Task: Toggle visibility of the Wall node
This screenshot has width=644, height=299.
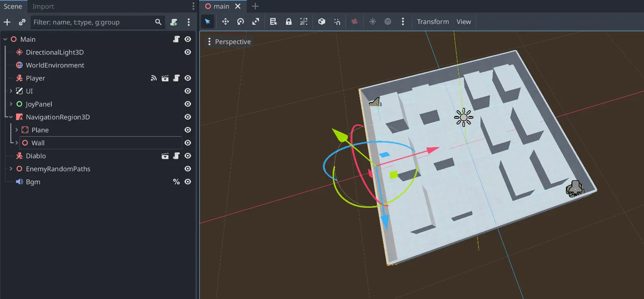Action: point(188,143)
